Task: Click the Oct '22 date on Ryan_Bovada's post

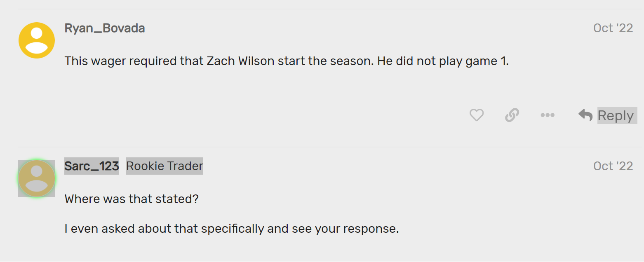Action: [x=613, y=28]
